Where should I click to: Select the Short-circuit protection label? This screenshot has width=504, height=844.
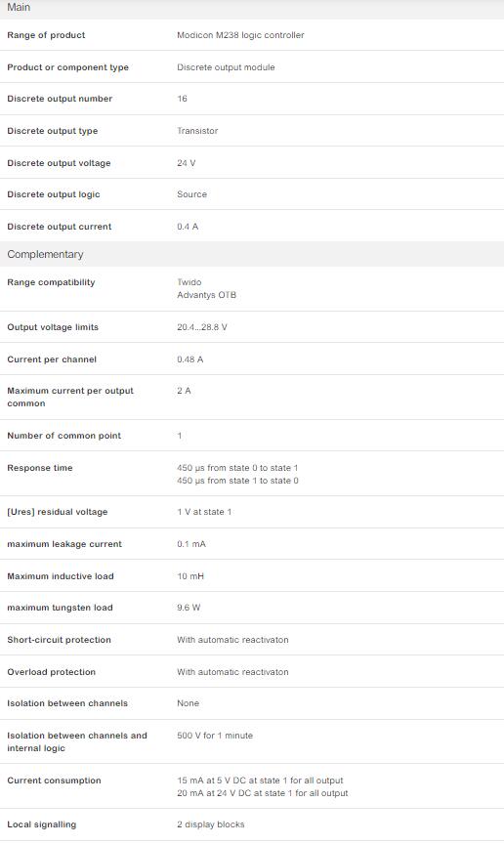[59, 640]
